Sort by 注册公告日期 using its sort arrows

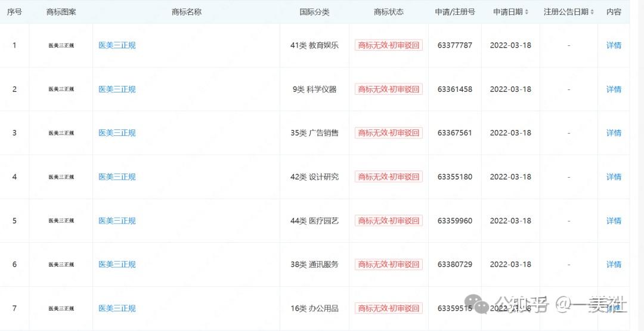[592, 12]
